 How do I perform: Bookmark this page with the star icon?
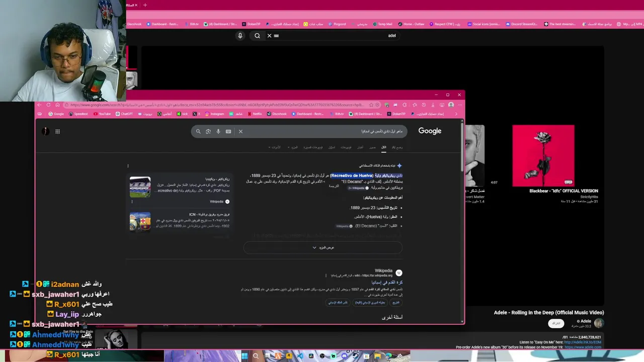coord(371,105)
